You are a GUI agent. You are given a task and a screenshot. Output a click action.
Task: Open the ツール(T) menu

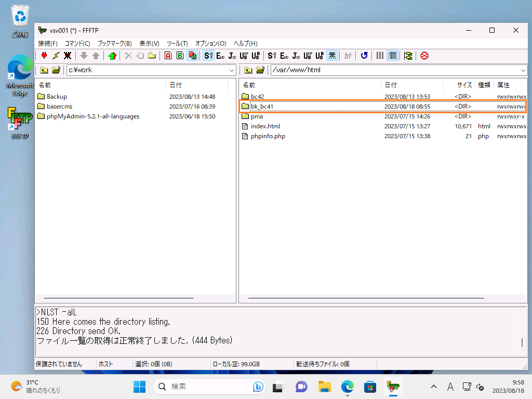pyautogui.click(x=177, y=43)
